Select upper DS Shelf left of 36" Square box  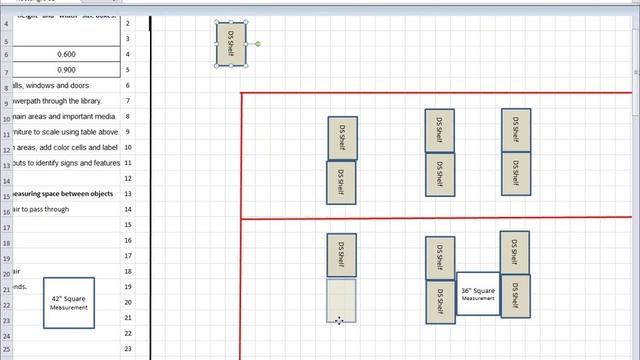[440, 258]
